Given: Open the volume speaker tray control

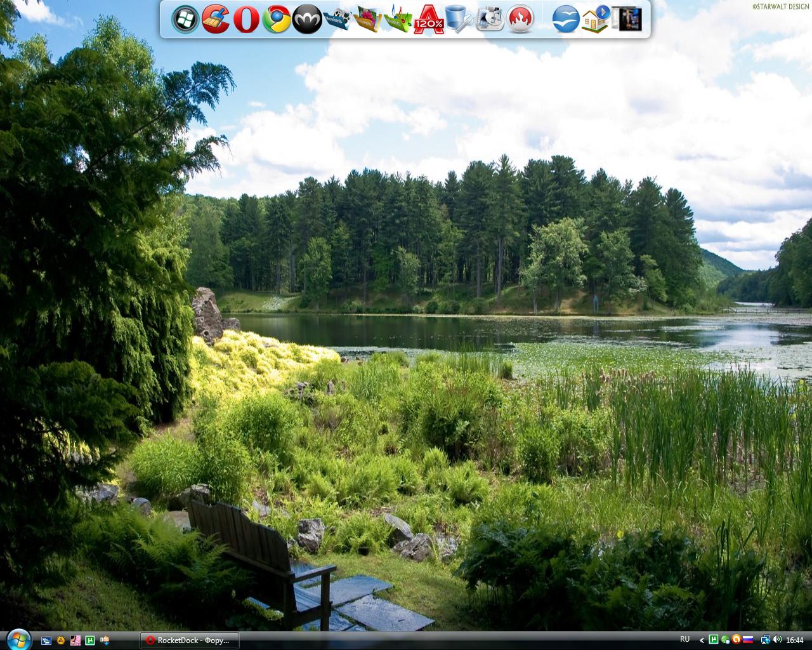Looking at the screenshot, I should pyautogui.click(x=776, y=640).
